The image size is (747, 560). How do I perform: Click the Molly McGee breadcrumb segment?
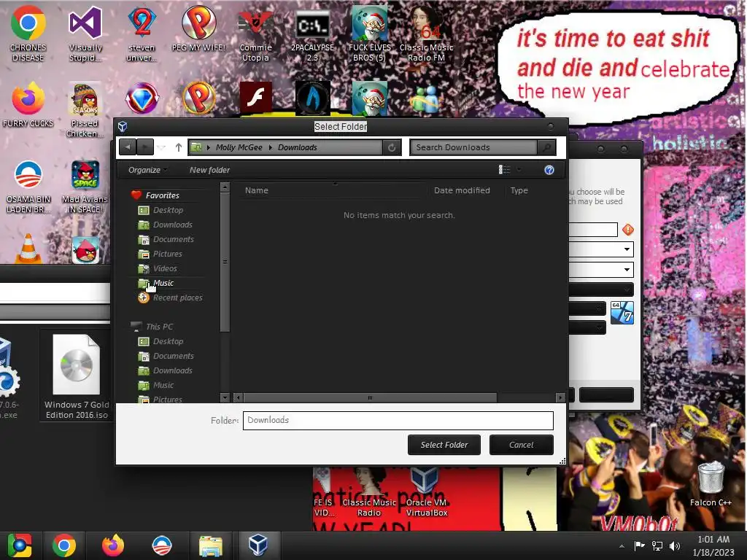(239, 147)
